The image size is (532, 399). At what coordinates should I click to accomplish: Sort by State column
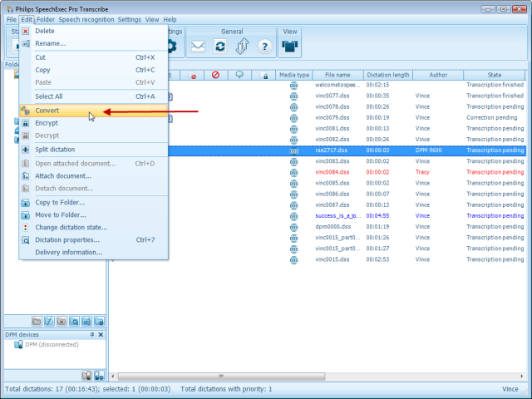point(495,75)
